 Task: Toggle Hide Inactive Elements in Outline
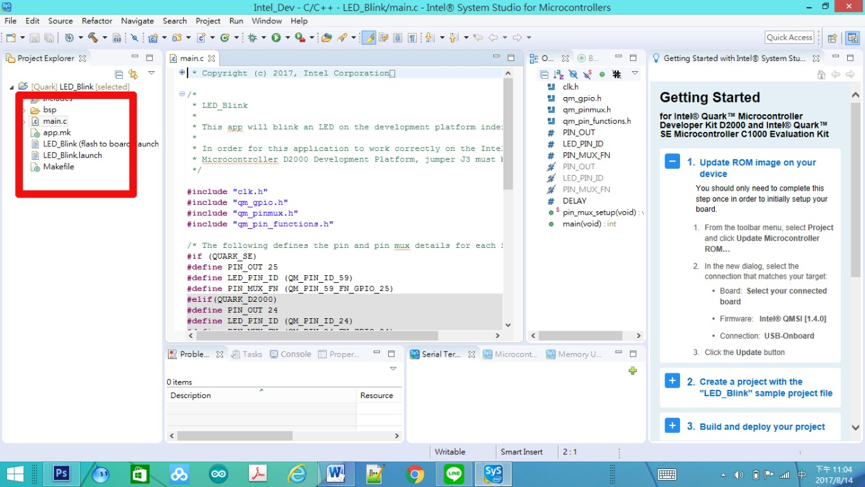pos(617,74)
